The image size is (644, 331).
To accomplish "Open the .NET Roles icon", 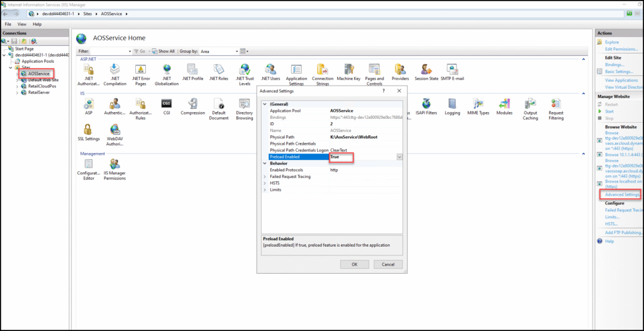I will pyautogui.click(x=218, y=72).
